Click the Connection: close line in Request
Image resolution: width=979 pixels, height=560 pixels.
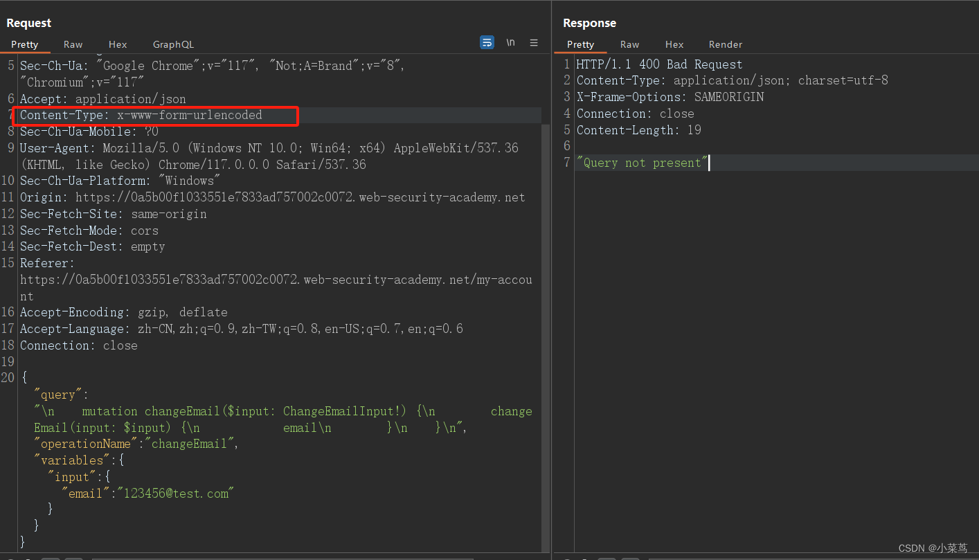78,345
